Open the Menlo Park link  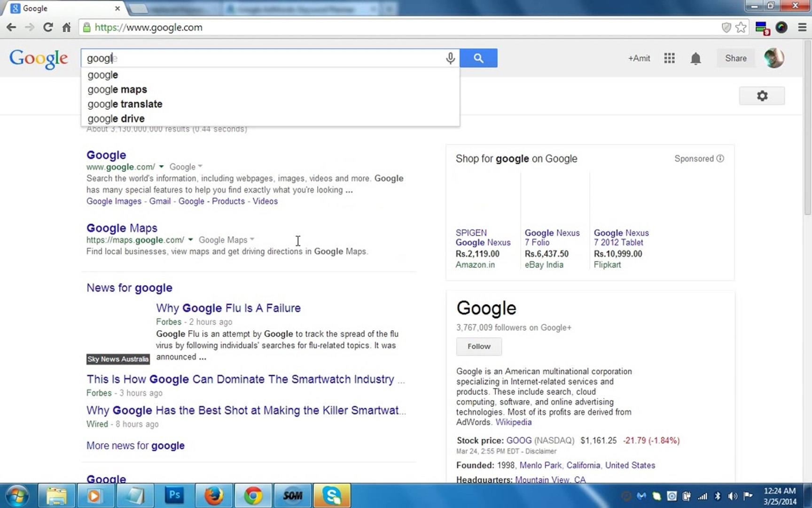(540, 465)
